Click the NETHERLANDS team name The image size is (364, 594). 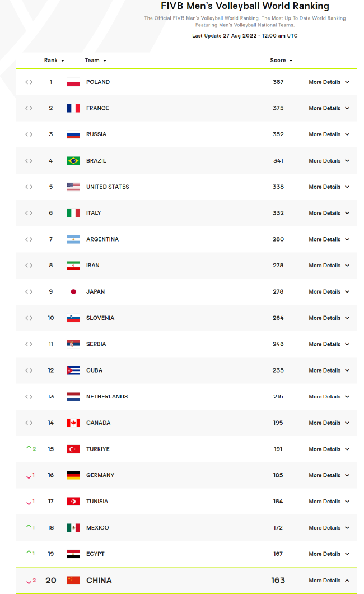pyautogui.click(x=107, y=397)
